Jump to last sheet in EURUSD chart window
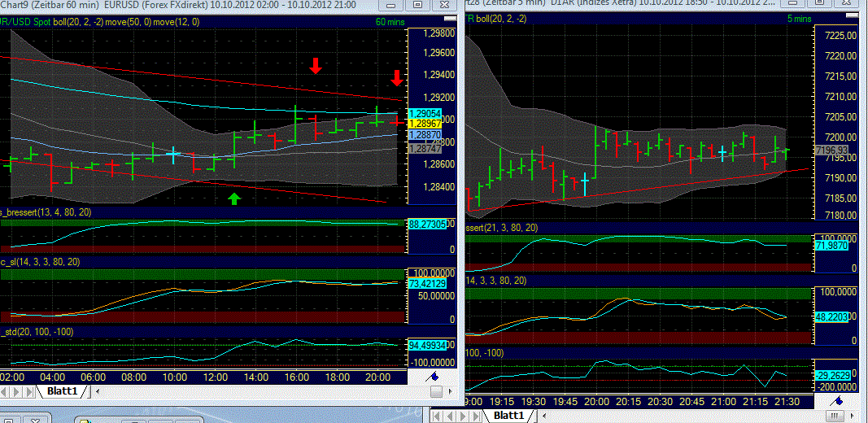The height and width of the screenshot is (423, 868). pos(28,391)
